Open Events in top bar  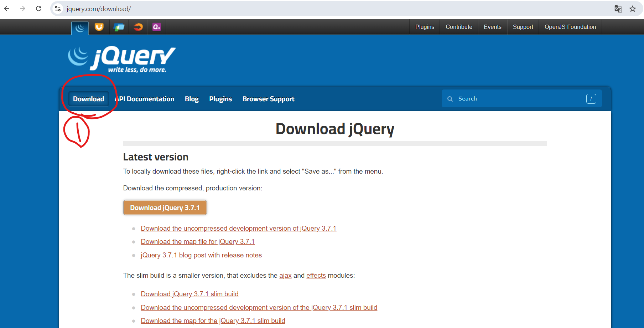click(493, 27)
